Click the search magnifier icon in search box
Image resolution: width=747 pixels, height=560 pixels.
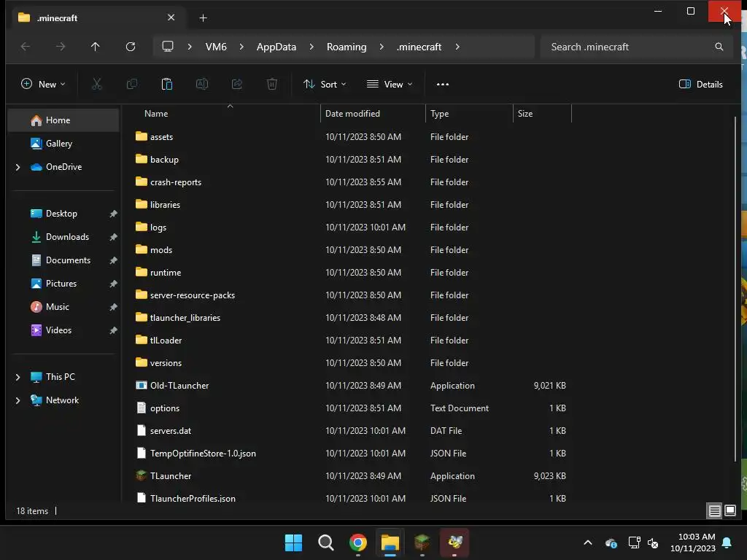coord(719,47)
